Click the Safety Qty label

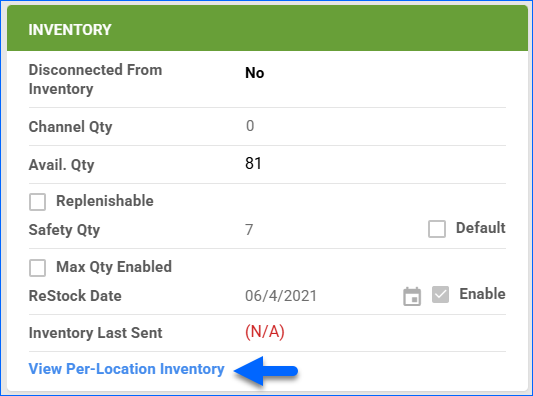[64, 230]
